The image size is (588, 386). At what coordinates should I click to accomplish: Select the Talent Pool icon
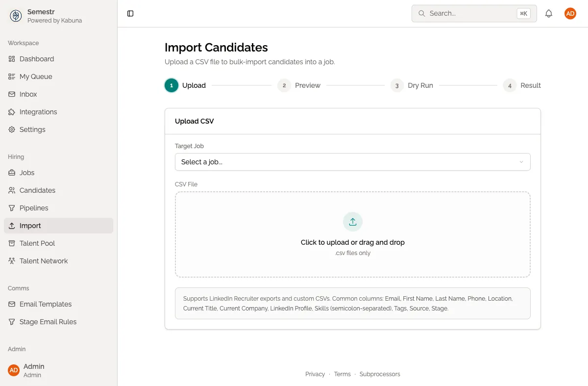coord(12,243)
